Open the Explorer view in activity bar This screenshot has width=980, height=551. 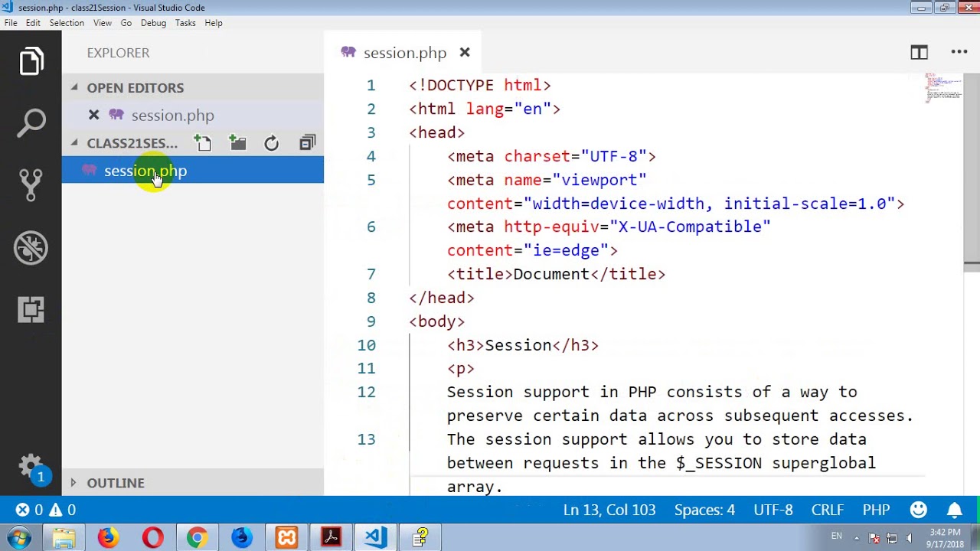(x=31, y=62)
